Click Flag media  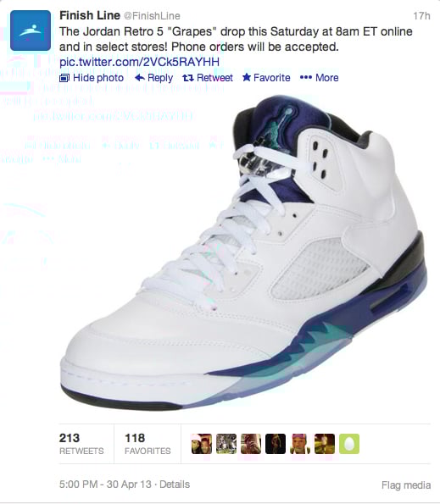tap(406, 485)
